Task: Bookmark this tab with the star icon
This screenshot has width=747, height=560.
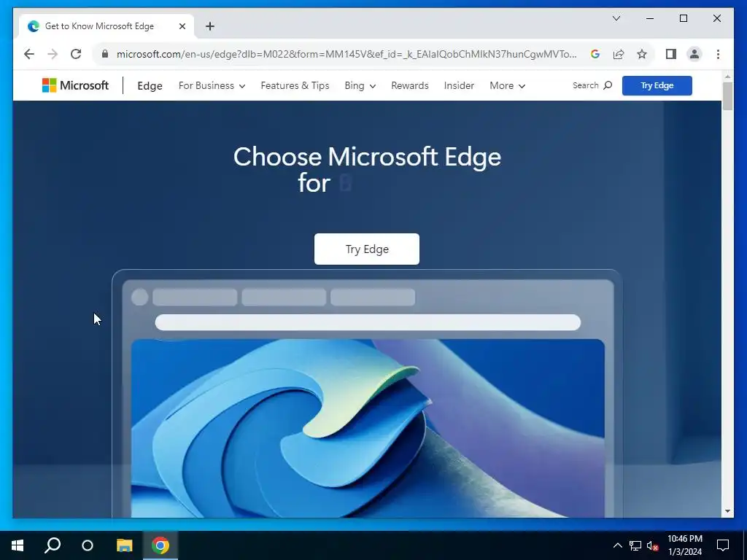Action: coord(642,54)
